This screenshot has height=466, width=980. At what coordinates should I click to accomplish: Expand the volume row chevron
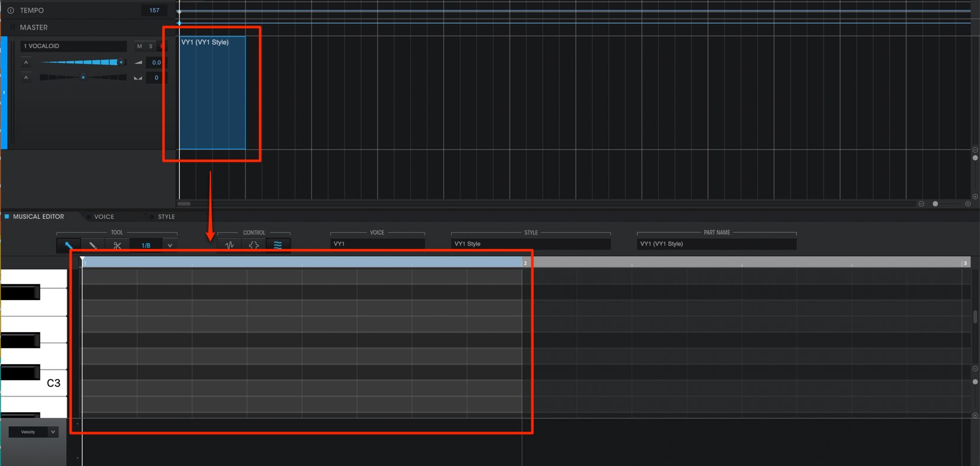26,62
